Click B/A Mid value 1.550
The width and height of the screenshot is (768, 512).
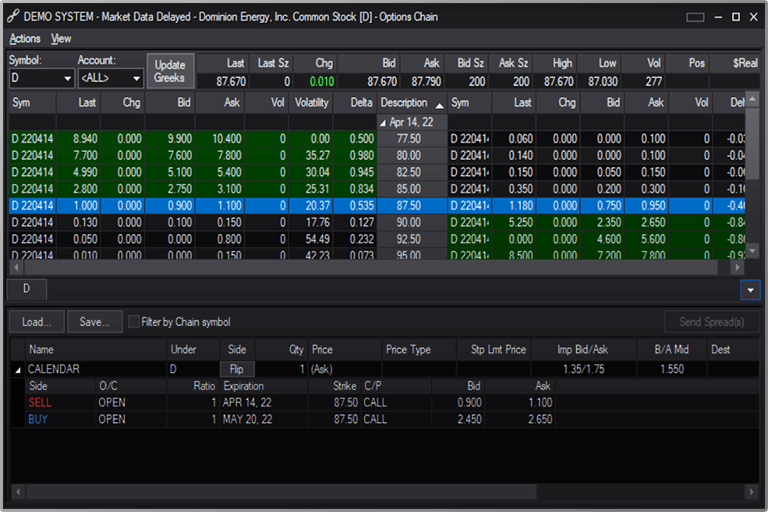[672, 369]
